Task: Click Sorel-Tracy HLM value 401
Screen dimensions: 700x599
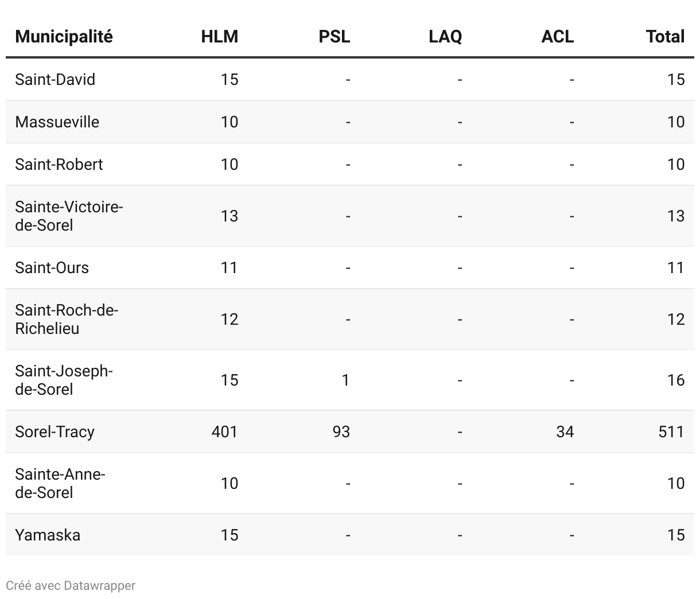Action: [x=224, y=431]
